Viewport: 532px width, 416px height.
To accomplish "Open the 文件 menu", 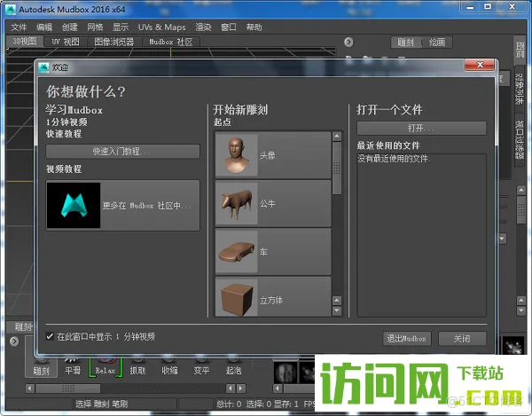I will click(x=19, y=27).
